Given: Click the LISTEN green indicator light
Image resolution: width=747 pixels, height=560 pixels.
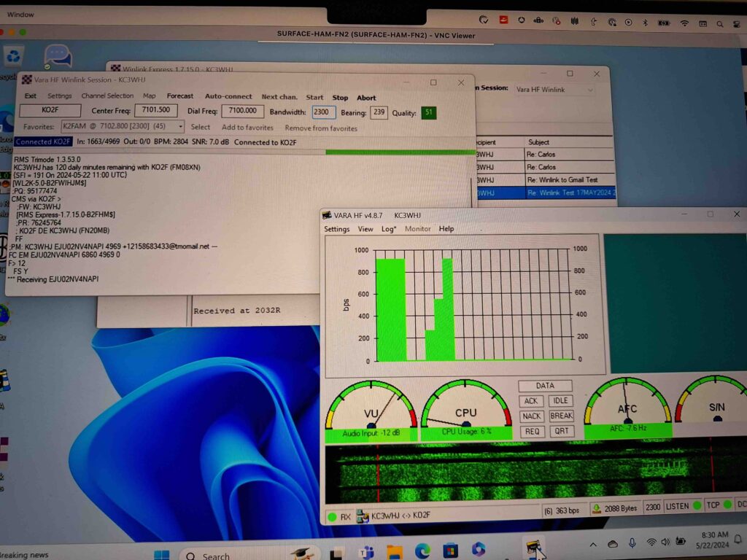Looking at the screenshot, I should click(x=697, y=505).
